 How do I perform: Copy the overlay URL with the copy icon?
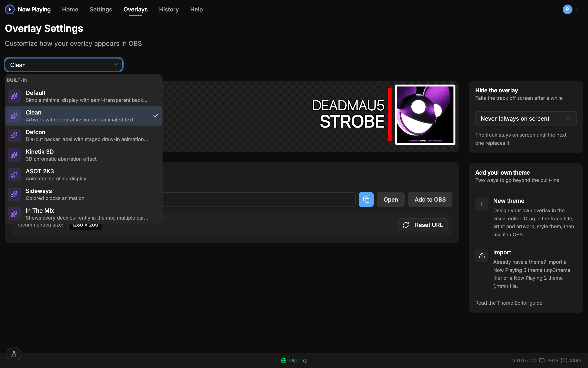click(x=366, y=200)
